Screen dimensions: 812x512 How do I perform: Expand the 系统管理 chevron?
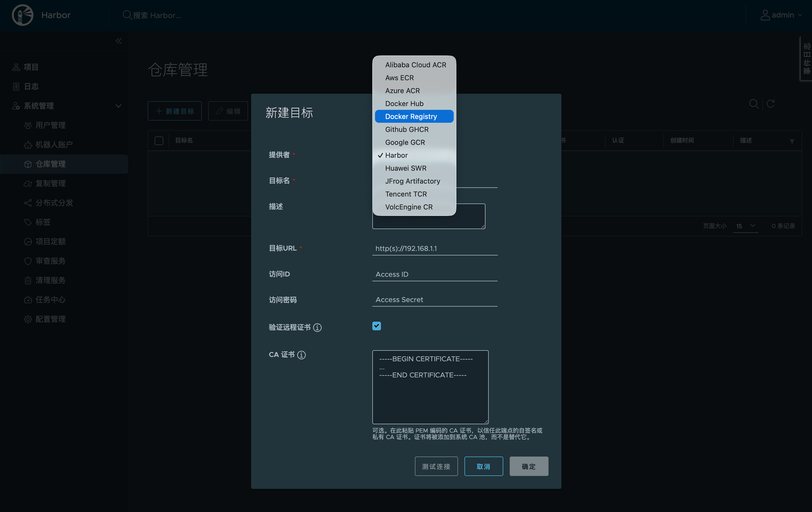pos(118,106)
